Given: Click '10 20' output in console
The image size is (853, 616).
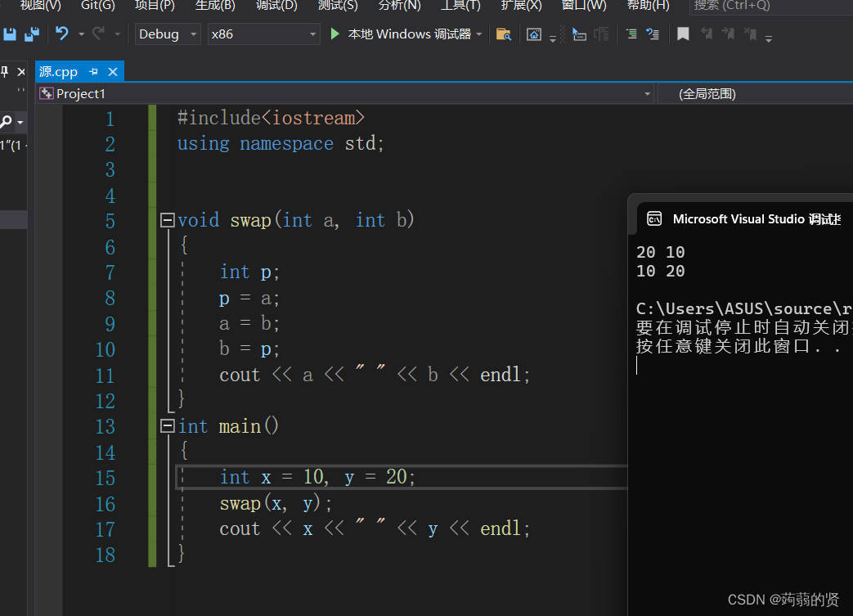Looking at the screenshot, I should [x=661, y=271].
